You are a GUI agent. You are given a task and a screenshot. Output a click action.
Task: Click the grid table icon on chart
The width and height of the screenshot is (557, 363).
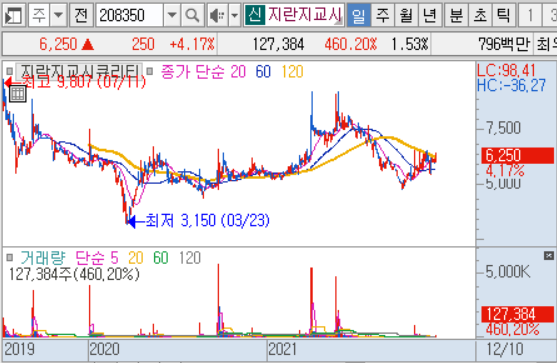[17, 94]
